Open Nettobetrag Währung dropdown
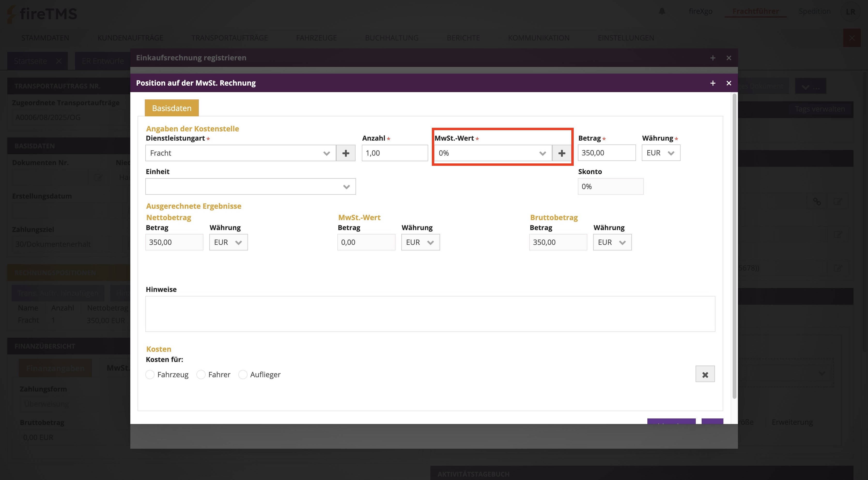The height and width of the screenshot is (480, 868). (228, 242)
